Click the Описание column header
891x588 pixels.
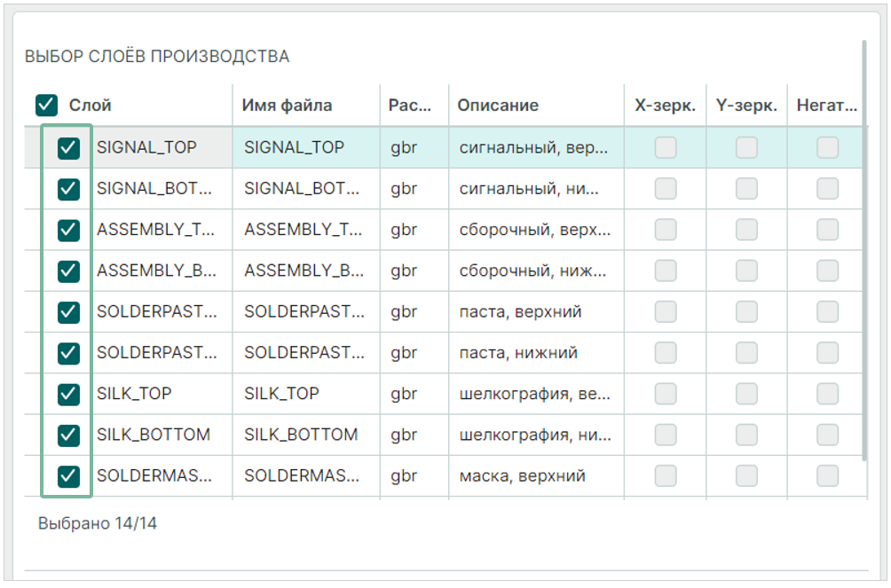498,106
